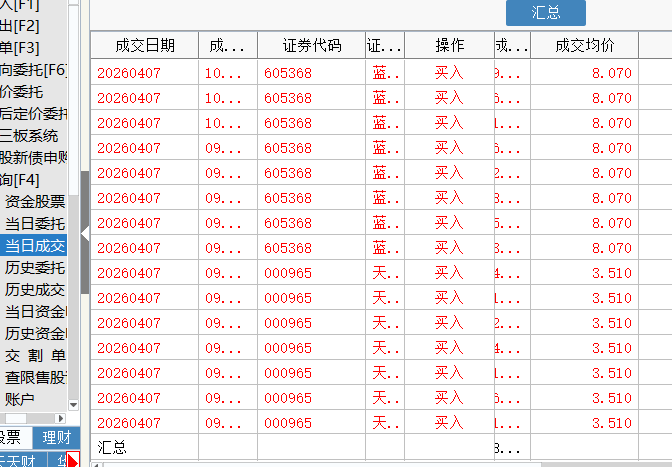Open the 双向委托[F6] sidebar item

pyautogui.click(x=33, y=70)
